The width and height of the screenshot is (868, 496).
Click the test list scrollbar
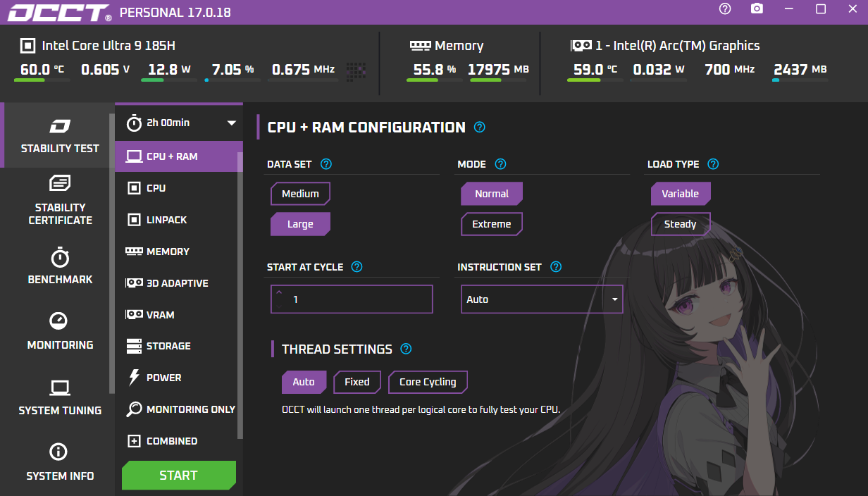tap(240, 296)
